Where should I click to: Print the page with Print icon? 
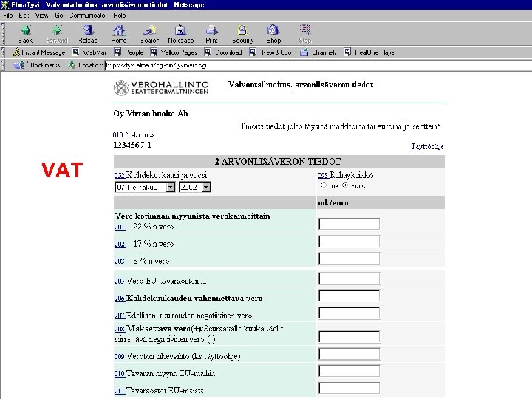(x=212, y=34)
